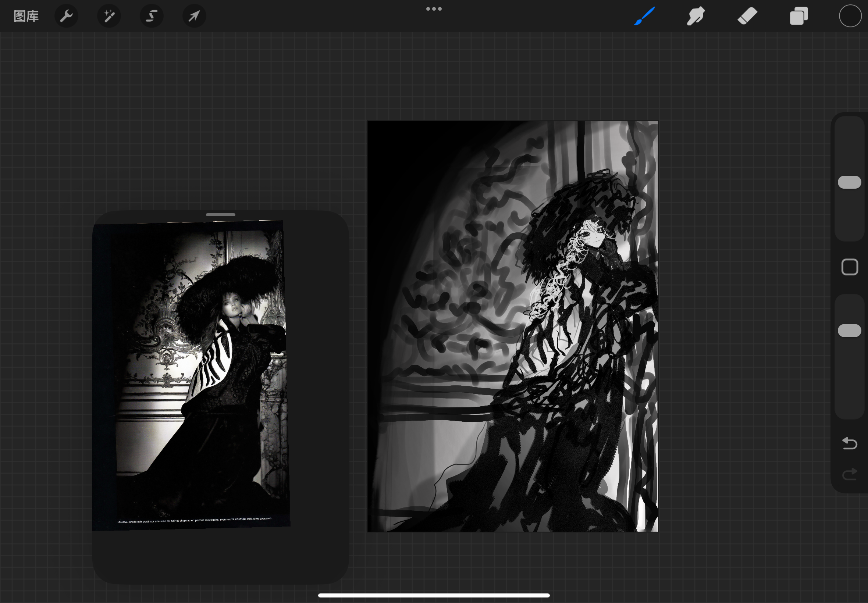Tap the square Modify button on sidebar
This screenshot has height=603, width=868.
[x=850, y=268]
